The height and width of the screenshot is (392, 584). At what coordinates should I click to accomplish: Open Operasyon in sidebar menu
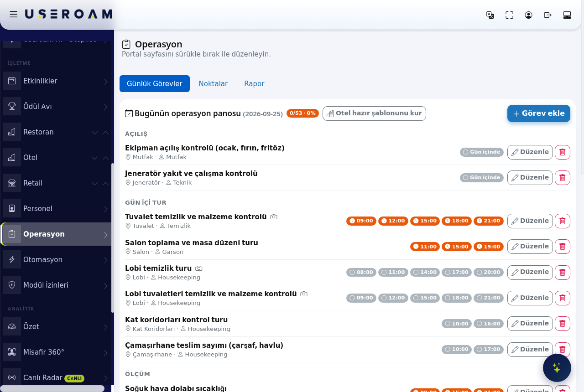pyautogui.click(x=57, y=234)
